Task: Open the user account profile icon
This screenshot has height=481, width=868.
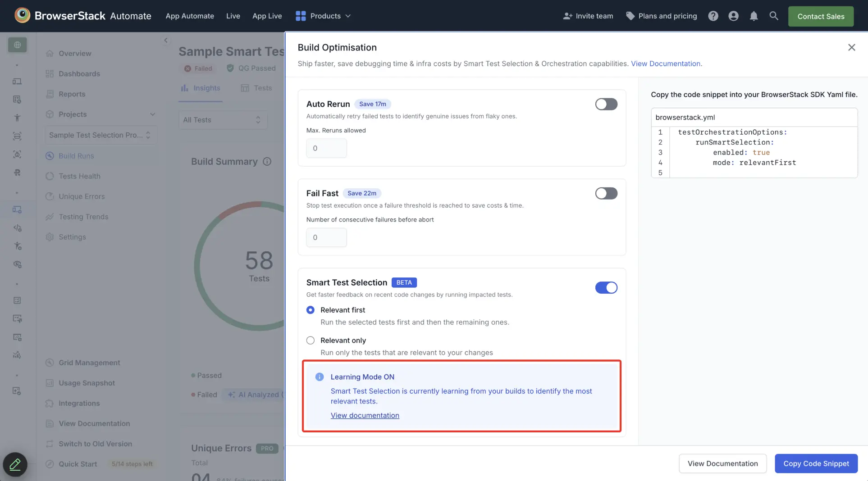Action: click(733, 16)
